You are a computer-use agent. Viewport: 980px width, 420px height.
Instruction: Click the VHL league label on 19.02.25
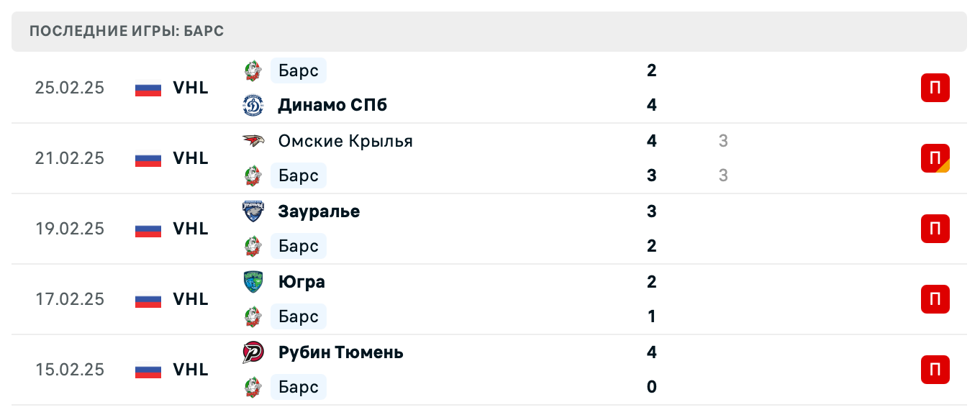pos(190,229)
